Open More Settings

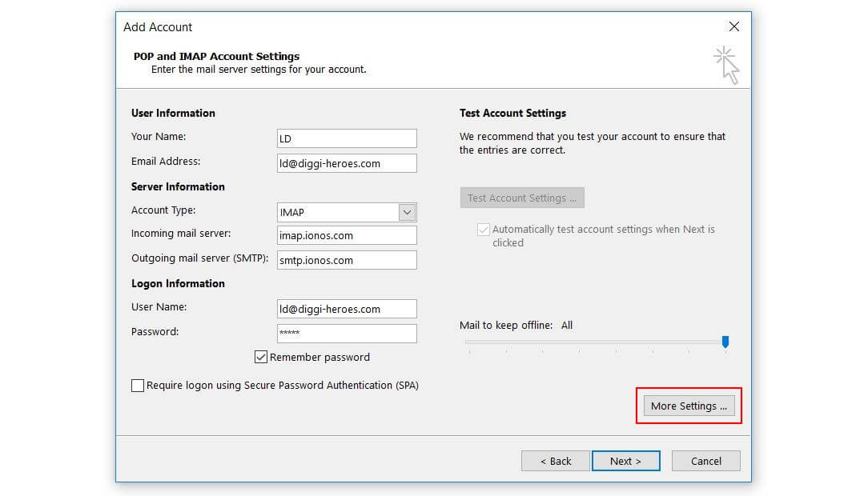pyautogui.click(x=689, y=406)
